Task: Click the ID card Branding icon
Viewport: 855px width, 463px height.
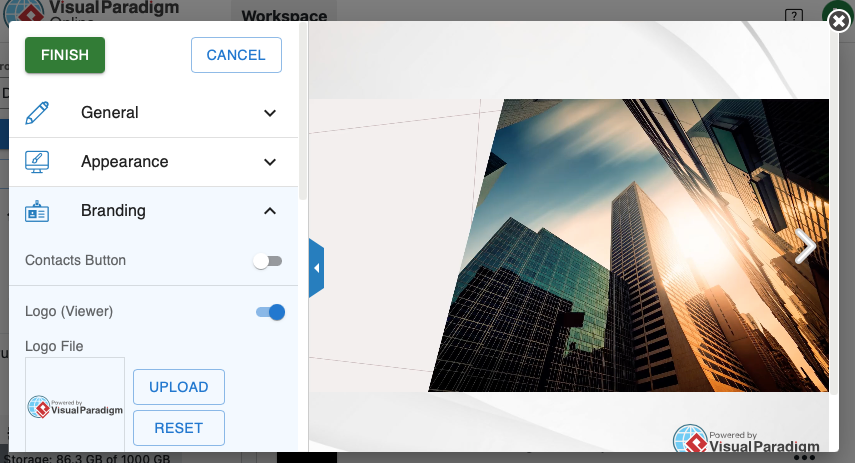Action: (37, 211)
